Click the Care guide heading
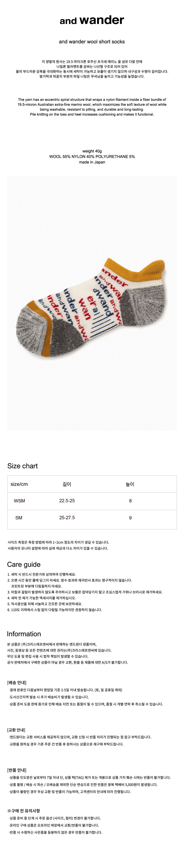Viewport: 184px width, 868px height. [x=24, y=564]
